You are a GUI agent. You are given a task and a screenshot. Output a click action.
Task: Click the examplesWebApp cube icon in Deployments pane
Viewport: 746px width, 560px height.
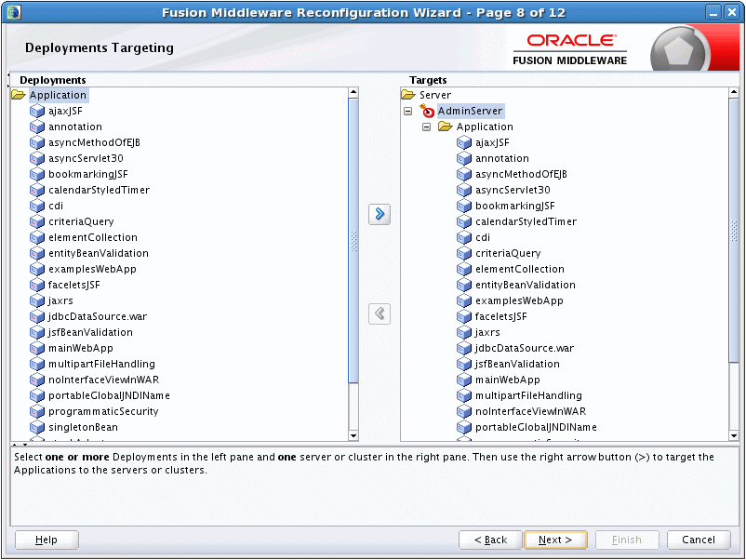[37, 269]
